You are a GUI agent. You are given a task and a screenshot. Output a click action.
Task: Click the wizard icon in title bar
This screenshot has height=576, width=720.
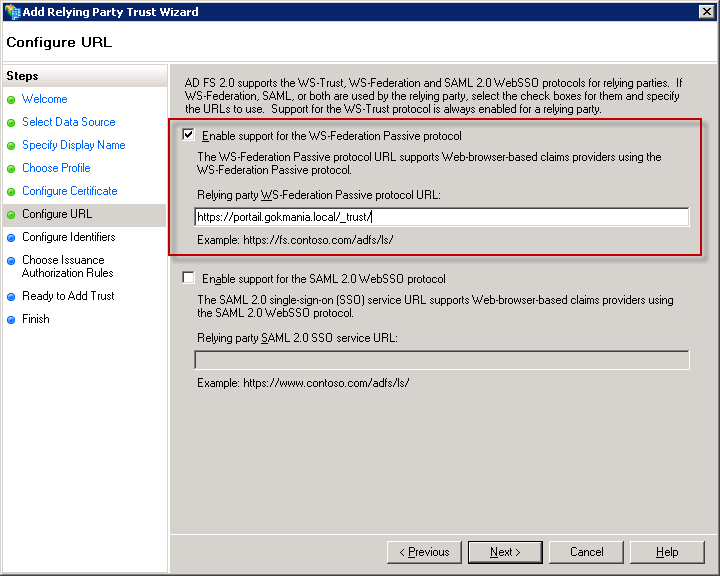point(12,11)
